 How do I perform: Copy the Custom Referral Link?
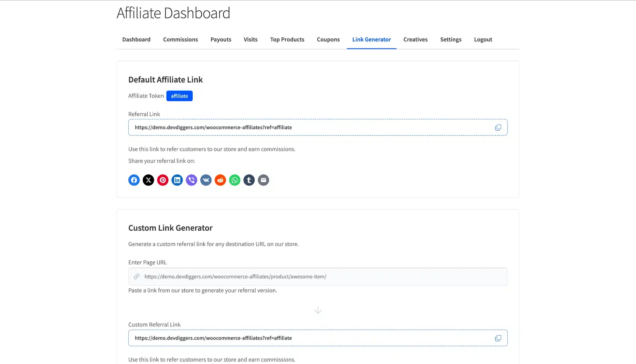pyautogui.click(x=498, y=338)
